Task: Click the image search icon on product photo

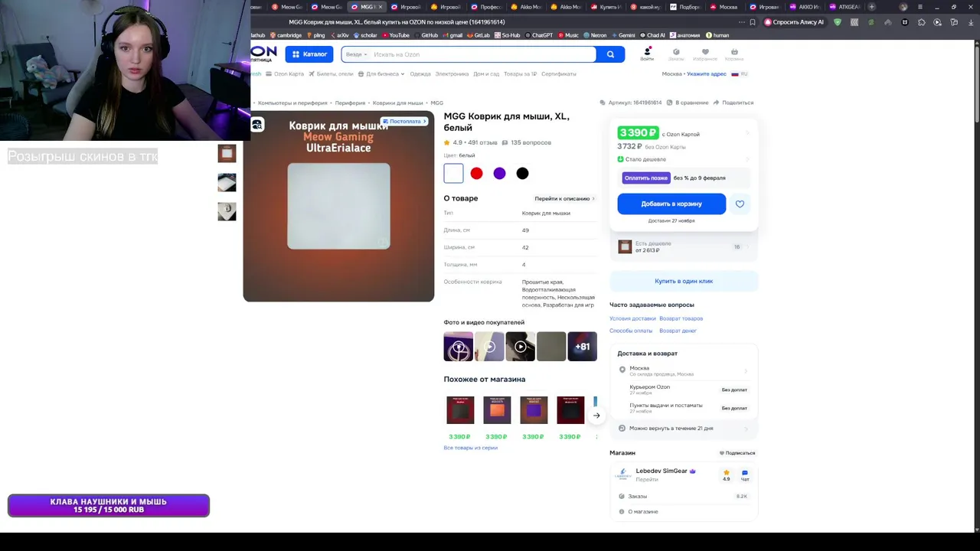Action: 257,124
